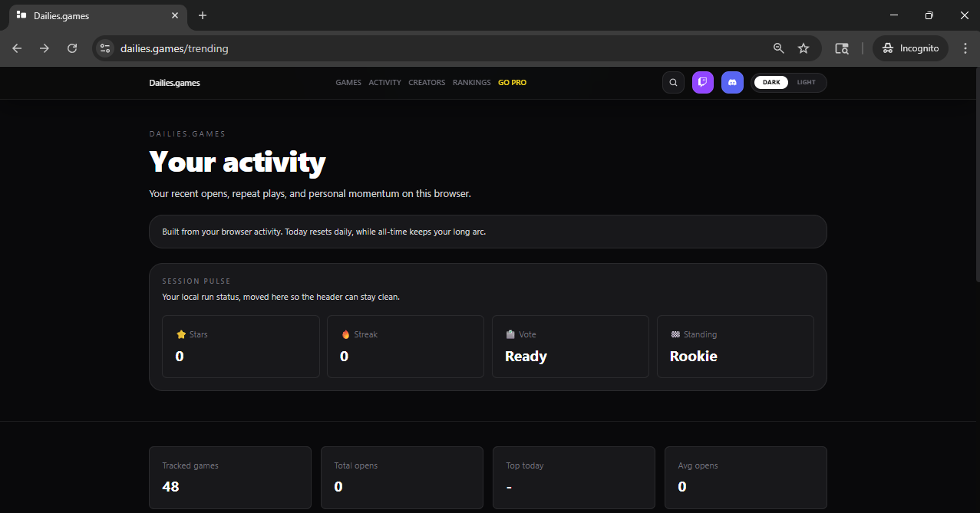Minimize the browser window

894,15
